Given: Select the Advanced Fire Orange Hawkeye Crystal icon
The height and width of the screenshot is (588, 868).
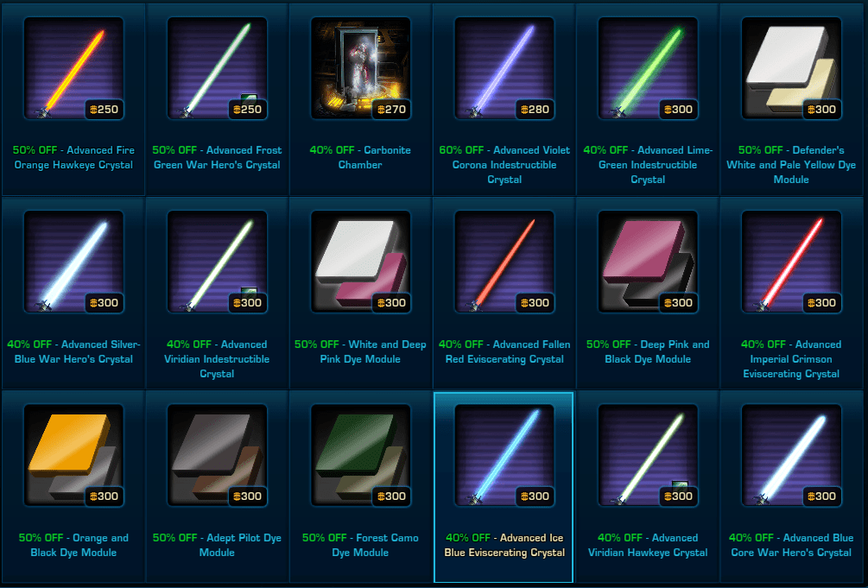Looking at the screenshot, I should coord(73,68).
